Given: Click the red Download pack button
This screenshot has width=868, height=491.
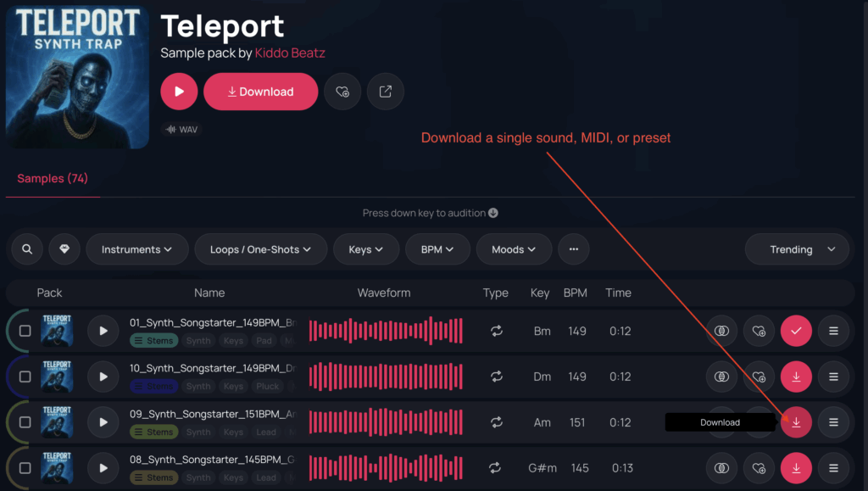Looking at the screenshot, I should point(261,92).
